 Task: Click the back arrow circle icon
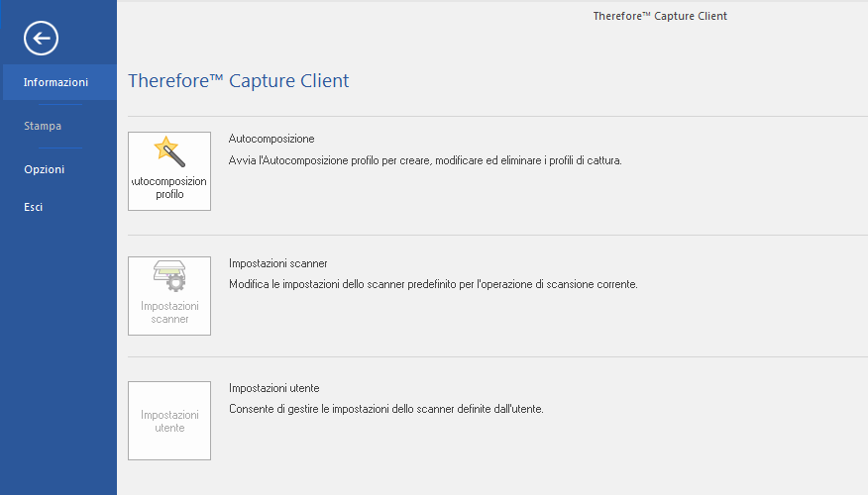41,39
